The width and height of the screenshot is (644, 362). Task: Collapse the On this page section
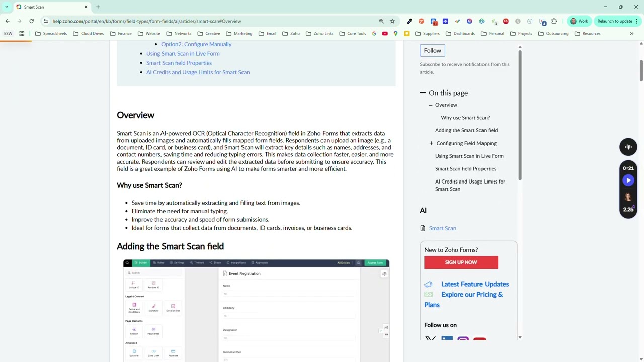coord(423,93)
